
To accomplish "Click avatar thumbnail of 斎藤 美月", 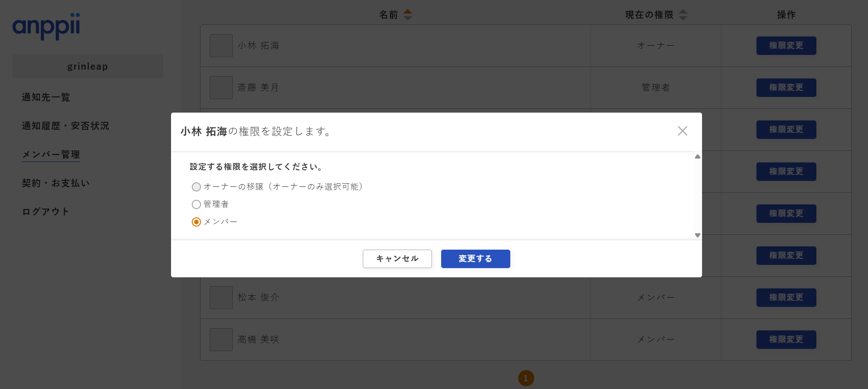I will 221,88.
